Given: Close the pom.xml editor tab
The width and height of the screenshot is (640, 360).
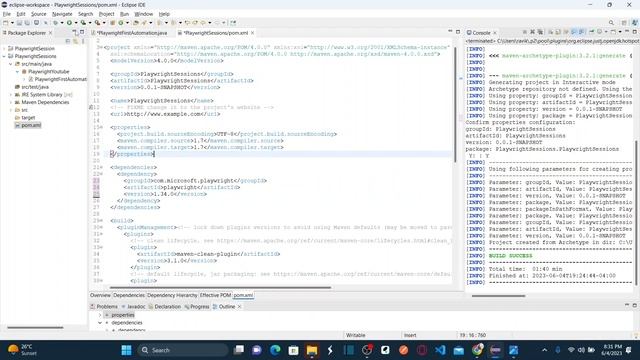Looking at the screenshot, I should [x=253, y=33].
